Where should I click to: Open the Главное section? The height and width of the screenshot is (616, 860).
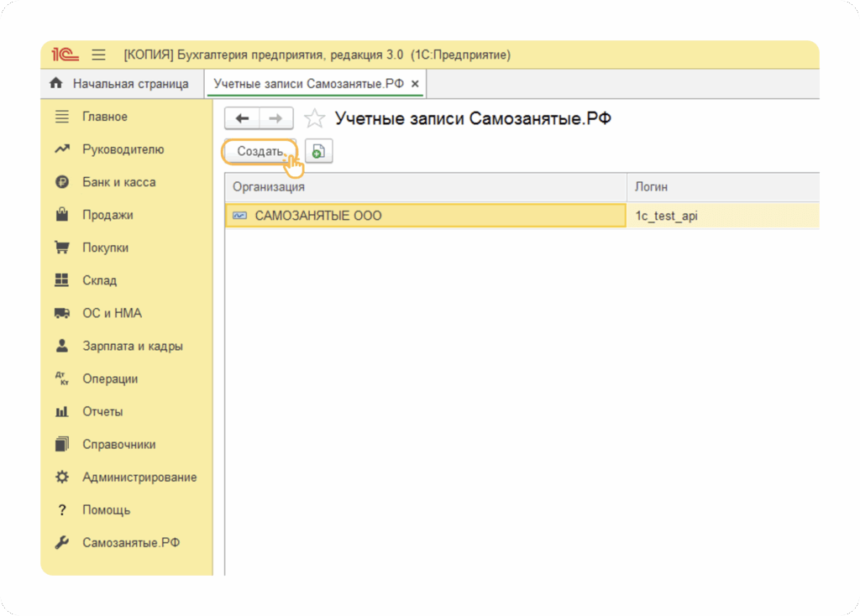(x=104, y=117)
